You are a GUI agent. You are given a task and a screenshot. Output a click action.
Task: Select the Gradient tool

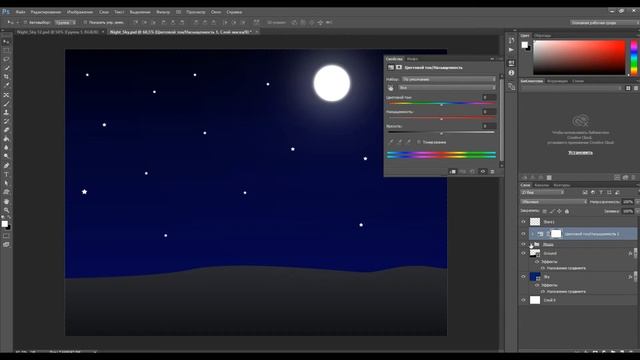(x=6, y=139)
